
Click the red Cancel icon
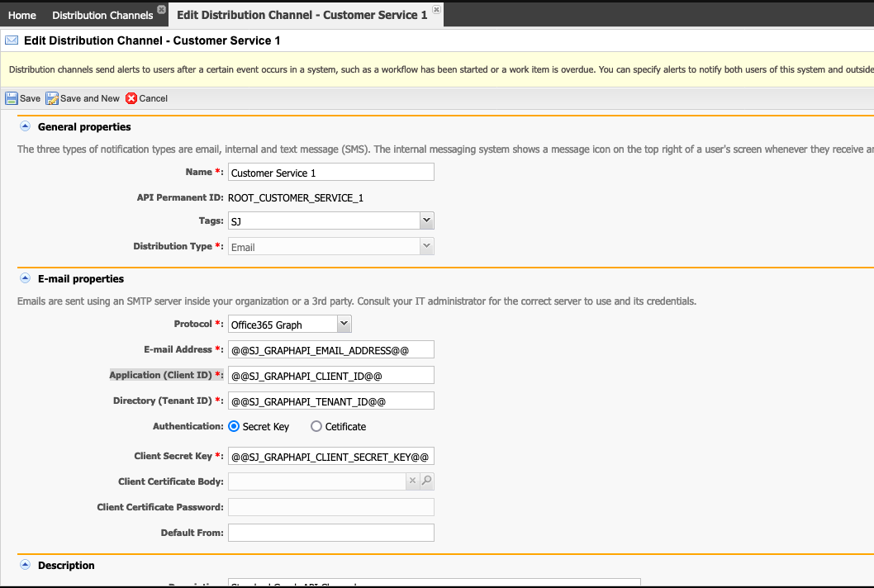coord(131,98)
